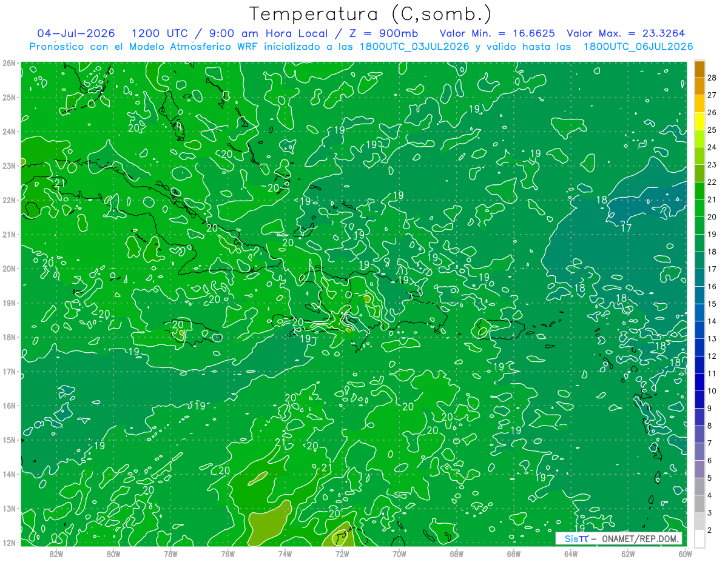Click the 23N latitude axis label
Screen dimensions: 728x562
(x=8, y=166)
